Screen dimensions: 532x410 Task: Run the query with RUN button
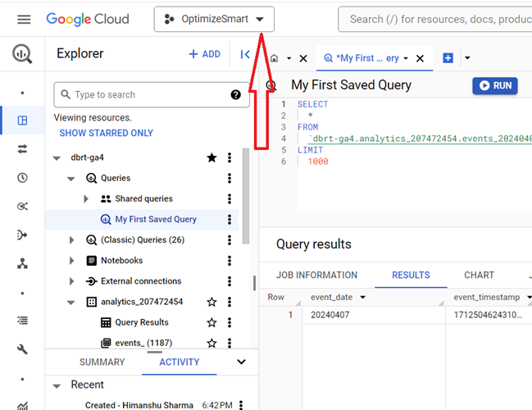click(x=494, y=85)
